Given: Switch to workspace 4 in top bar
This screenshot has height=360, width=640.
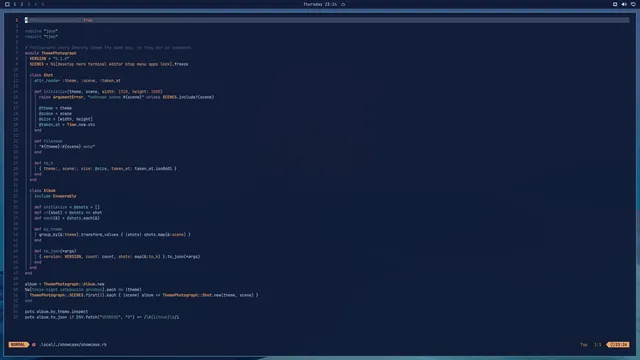Looking at the screenshot, I should 36,4.
